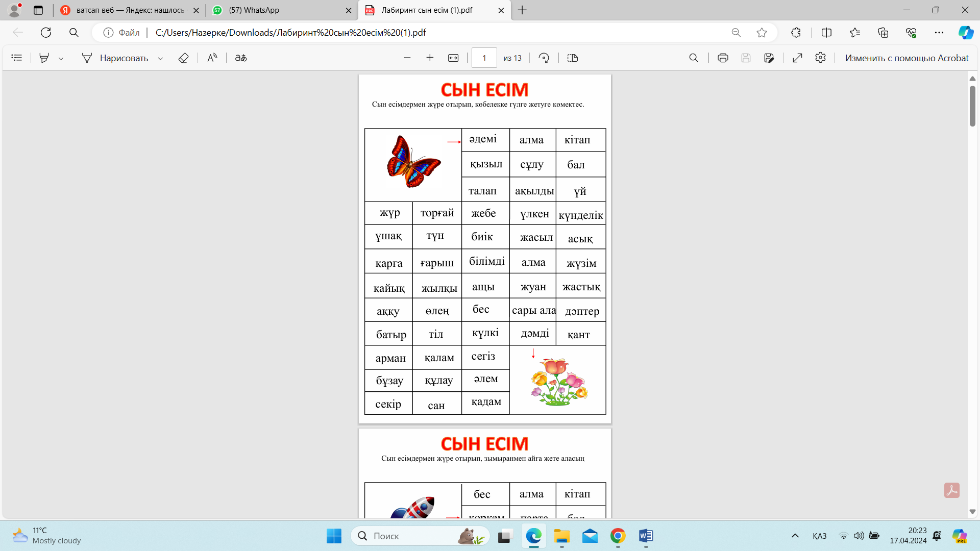The width and height of the screenshot is (980, 551).
Task: Open the Windows Start menu
Action: [334, 536]
